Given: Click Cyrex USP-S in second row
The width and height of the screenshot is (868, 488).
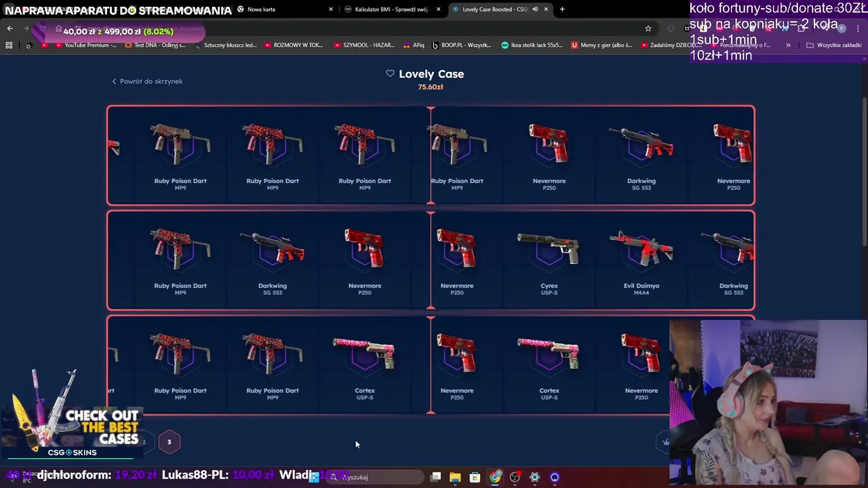Looking at the screenshot, I should [x=549, y=260].
